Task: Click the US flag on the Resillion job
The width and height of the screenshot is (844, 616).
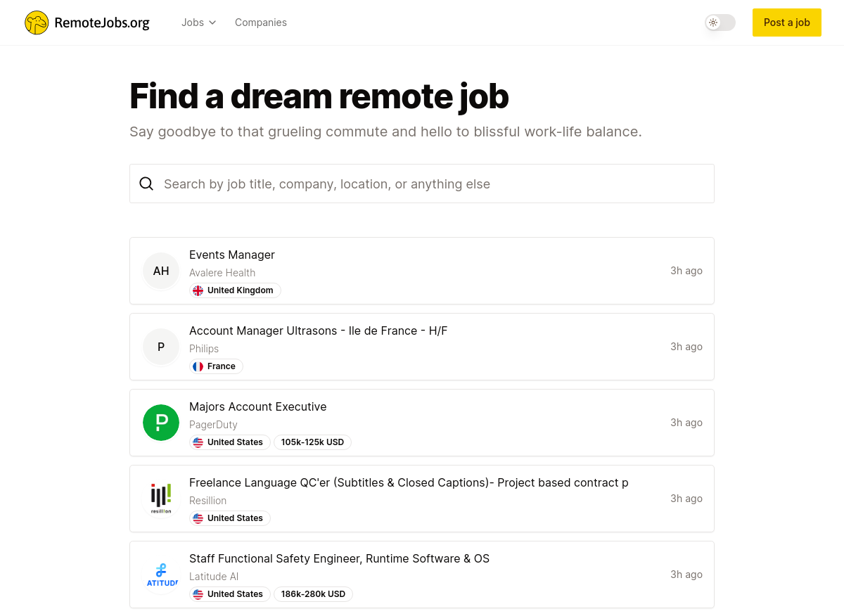Action: [198, 518]
